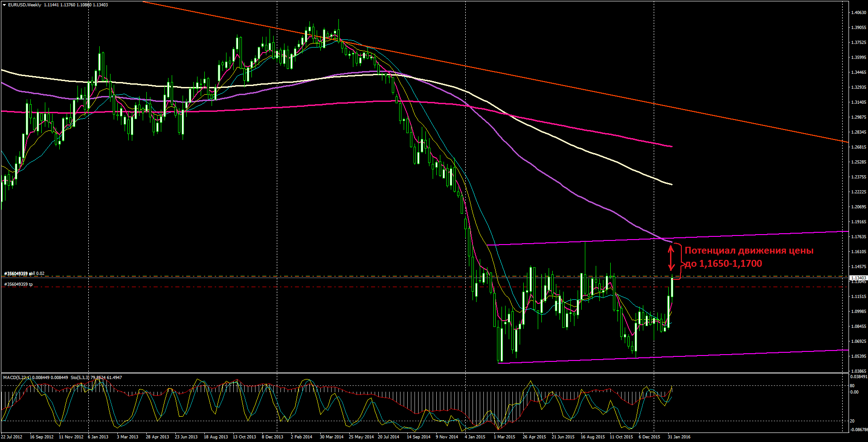The width and height of the screenshot is (868, 442).
Task: Click the 30 Mar 2014 date label
Action: pos(332,437)
